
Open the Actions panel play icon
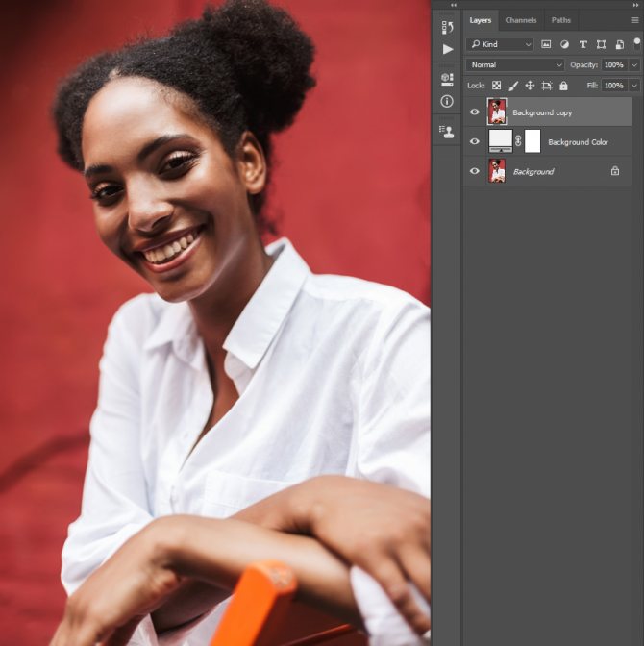(447, 49)
